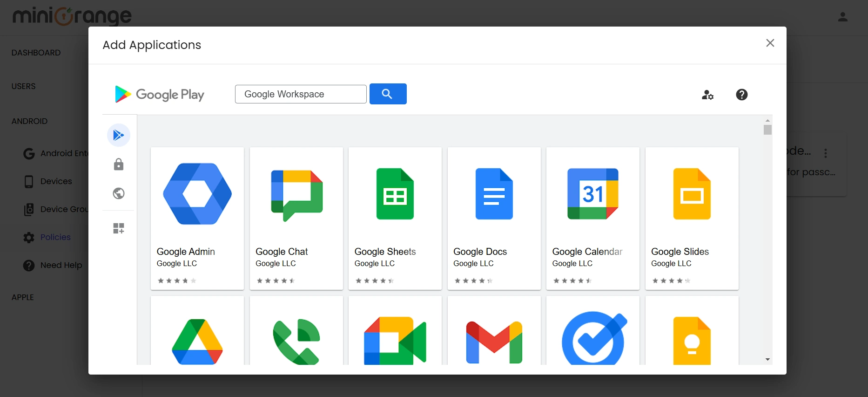Open the Google Keep lightbulb icon
868x397 pixels.
coord(692,341)
